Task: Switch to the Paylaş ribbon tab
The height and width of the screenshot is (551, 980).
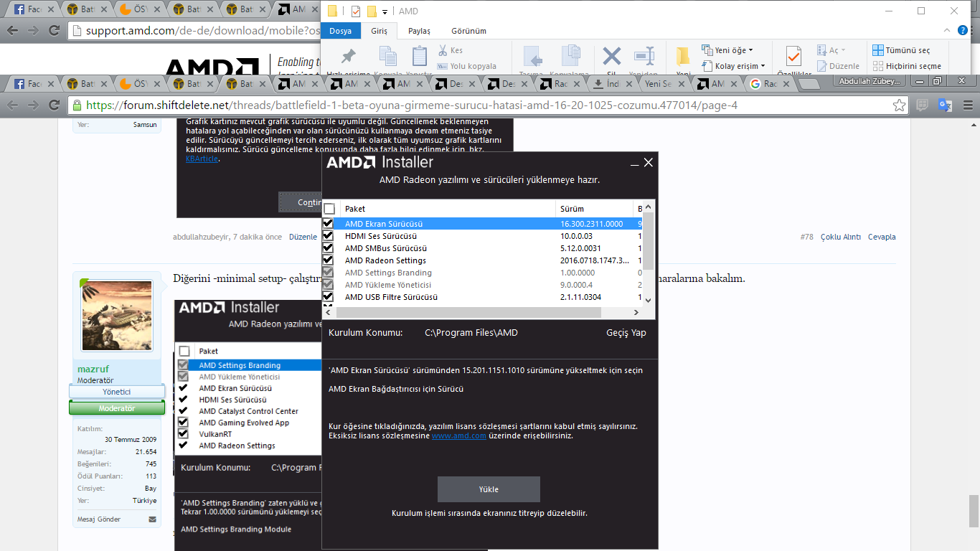Action: tap(420, 31)
